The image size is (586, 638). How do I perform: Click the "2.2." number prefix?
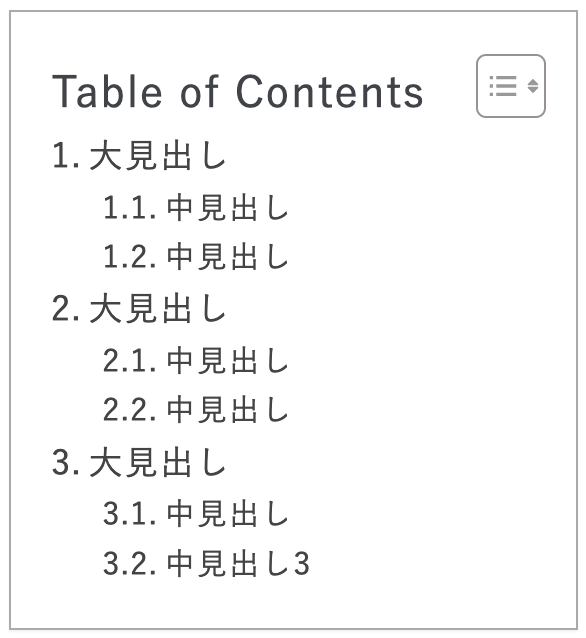click(x=130, y=410)
